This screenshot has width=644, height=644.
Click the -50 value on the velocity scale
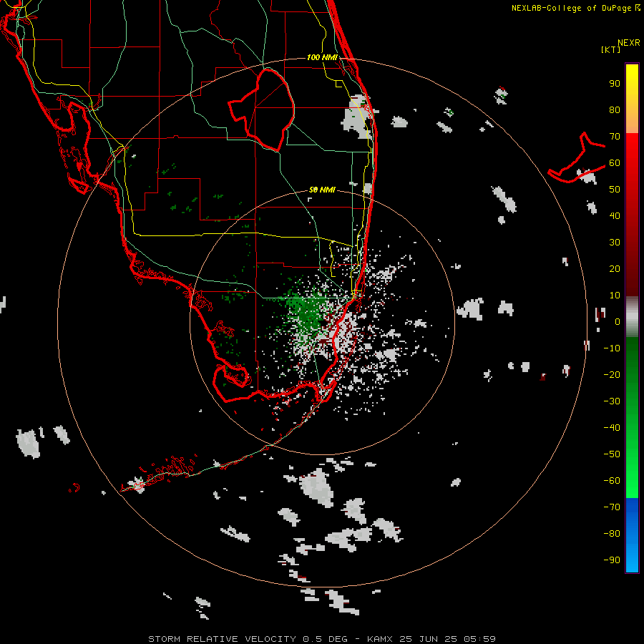point(612,454)
